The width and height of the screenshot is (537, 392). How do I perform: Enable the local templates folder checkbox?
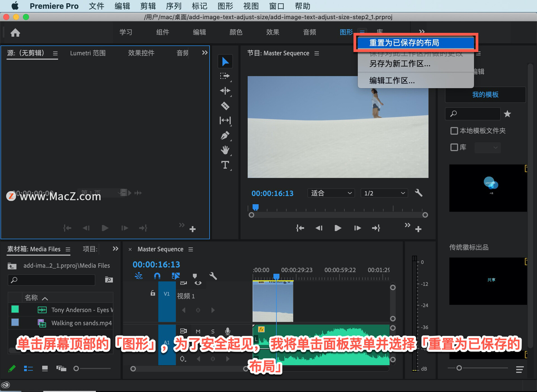(454, 130)
